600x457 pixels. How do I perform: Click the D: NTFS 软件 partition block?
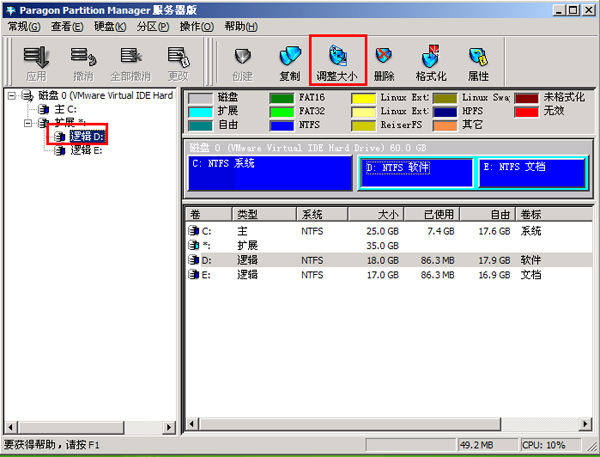pyautogui.click(x=416, y=173)
